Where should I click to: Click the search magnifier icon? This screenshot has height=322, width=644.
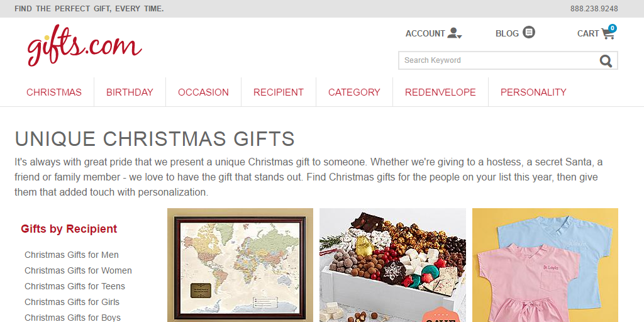pyautogui.click(x=606, y=60)
